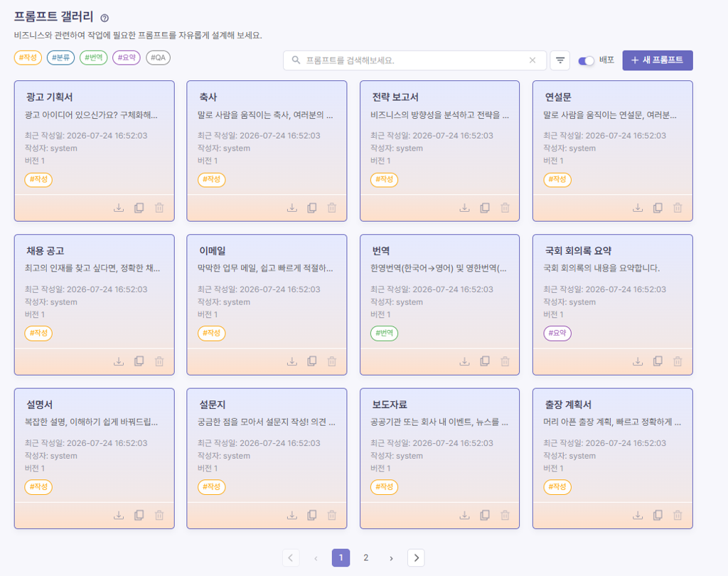
Task: Download the 이메일 prompt
Action: (x=292, y=361)
